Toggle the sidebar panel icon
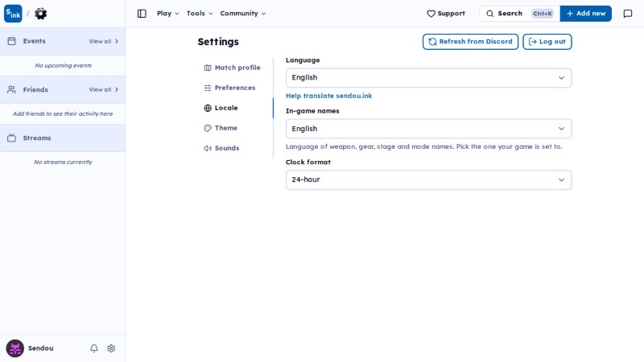The height and width of the screenshot is (362, 644). coord(142,14)
